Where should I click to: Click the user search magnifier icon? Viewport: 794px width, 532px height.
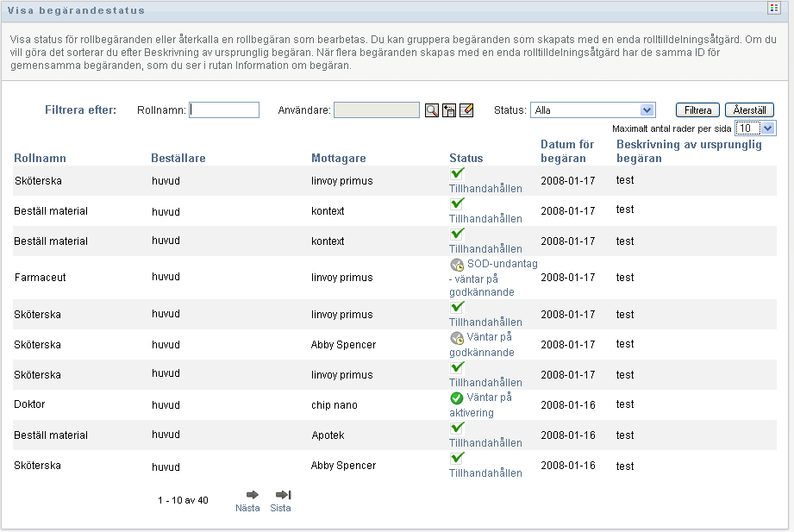(x=432, y=110)
